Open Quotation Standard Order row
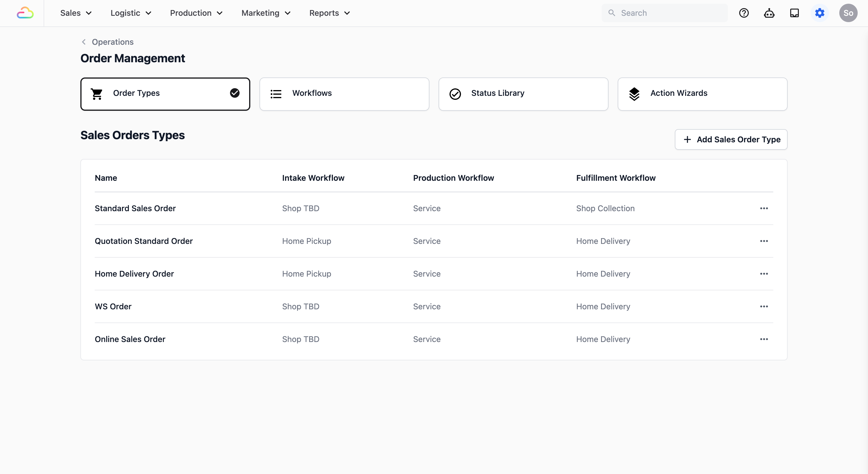Viewport: 868px width, 474px height. 144,241
